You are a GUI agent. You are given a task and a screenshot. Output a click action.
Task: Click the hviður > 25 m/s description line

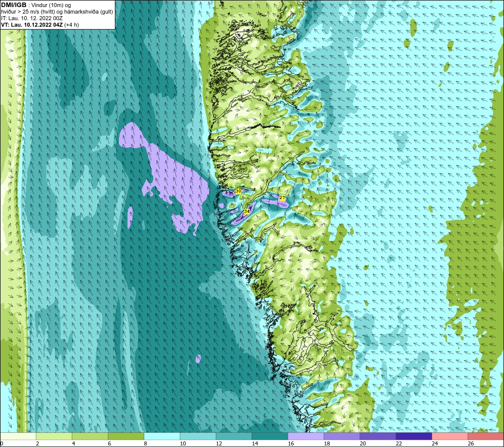(x=57, y=12)
